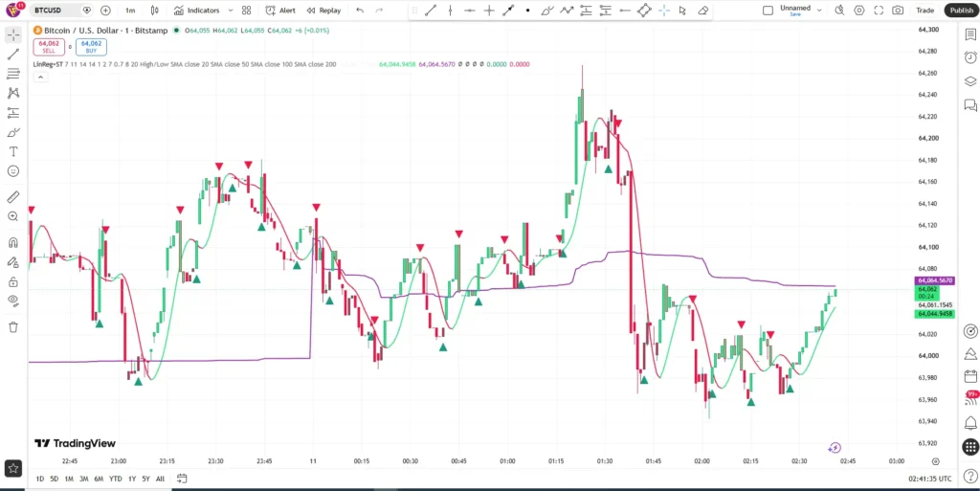Expand the Unnamed layout dropdown arrow
This screenshot has width=980, height=491.
pyautogui.click(x=819, y=10)
